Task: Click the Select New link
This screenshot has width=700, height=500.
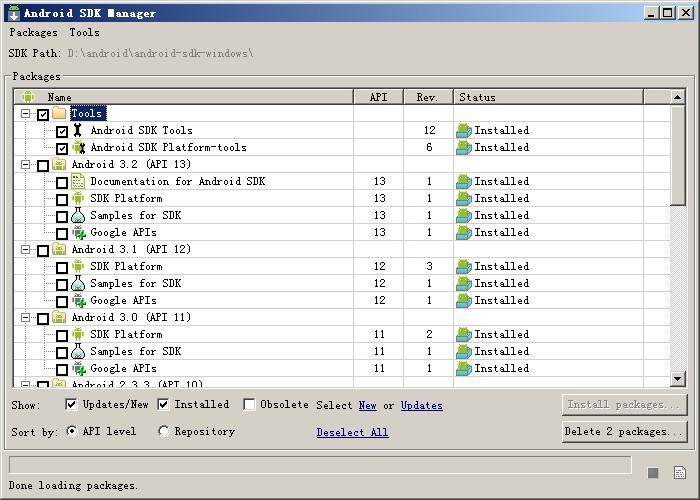Action: (367, 405)
